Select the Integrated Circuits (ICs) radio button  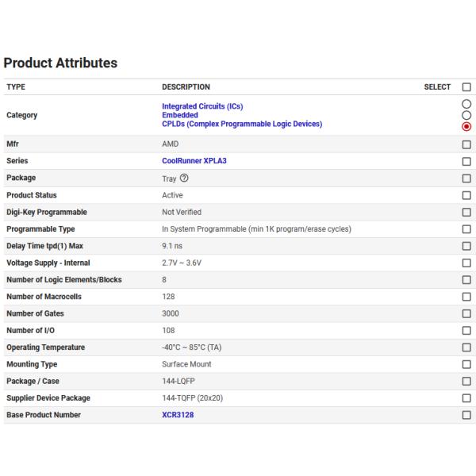pyautogui.click(x=466, y=104)
